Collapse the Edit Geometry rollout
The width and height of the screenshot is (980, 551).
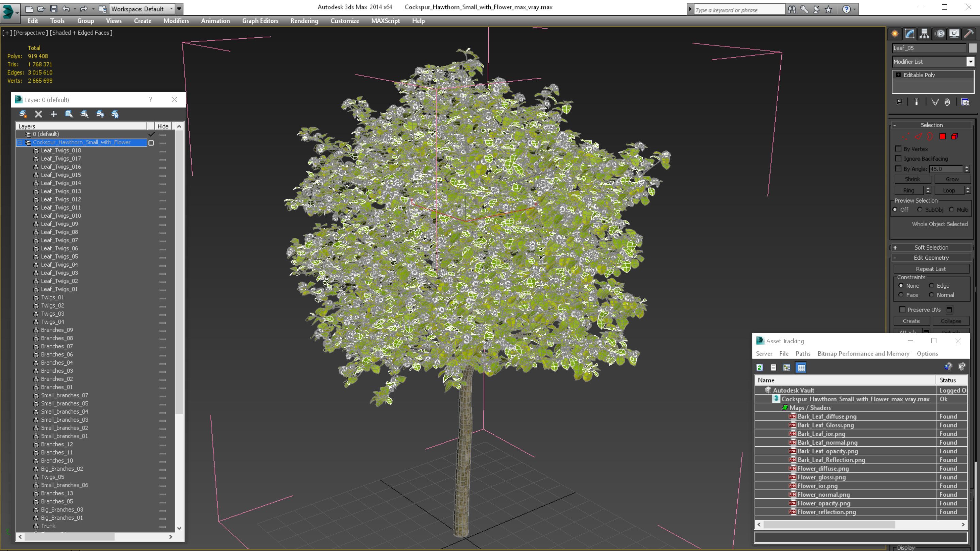[x=932, y=257]
